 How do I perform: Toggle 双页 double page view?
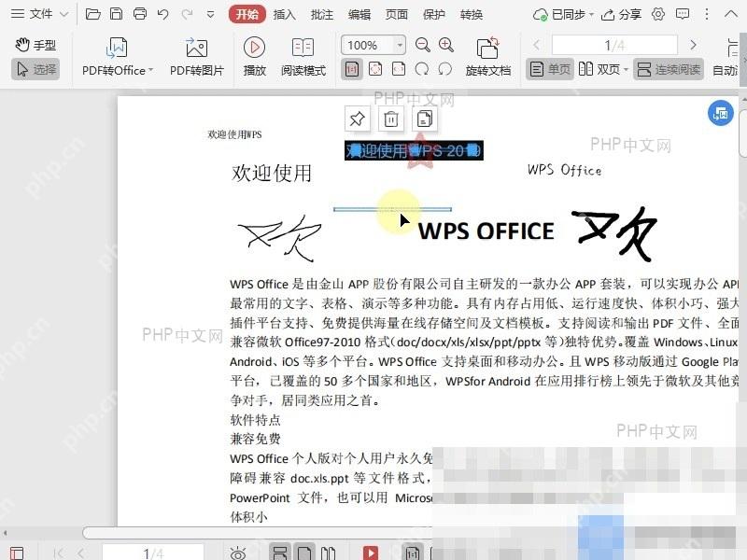tap(599, 69)
